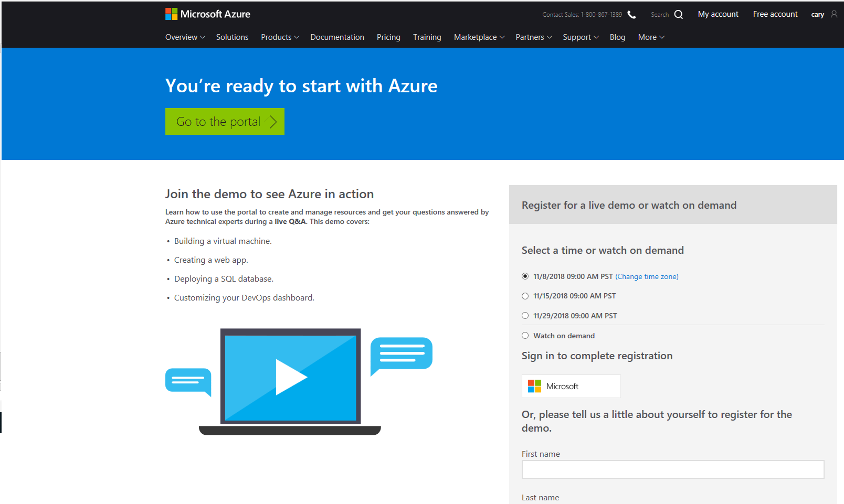844x504 pixels.
Task: Open the Blog page
Action: click(617, 37)
